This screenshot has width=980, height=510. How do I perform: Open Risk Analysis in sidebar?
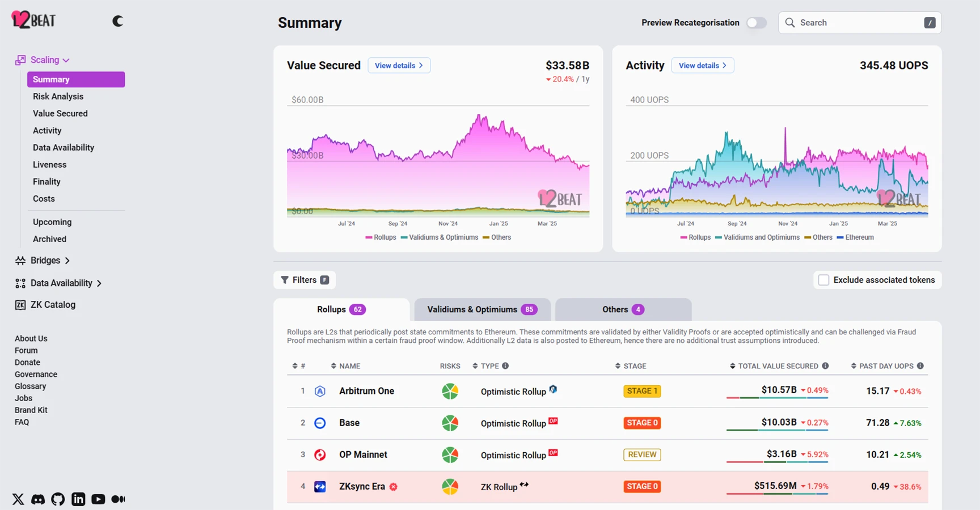click(58, 96)
